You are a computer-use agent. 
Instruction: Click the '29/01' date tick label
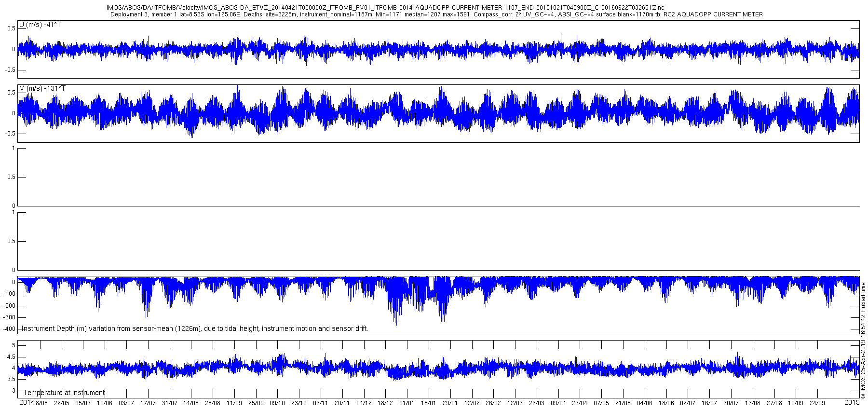click(x=450, y=403)
